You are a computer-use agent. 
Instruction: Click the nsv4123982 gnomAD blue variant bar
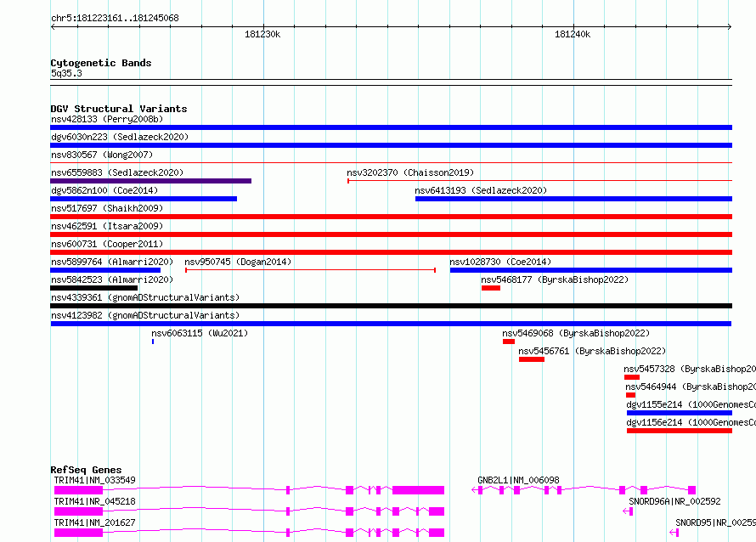(391, 324)
